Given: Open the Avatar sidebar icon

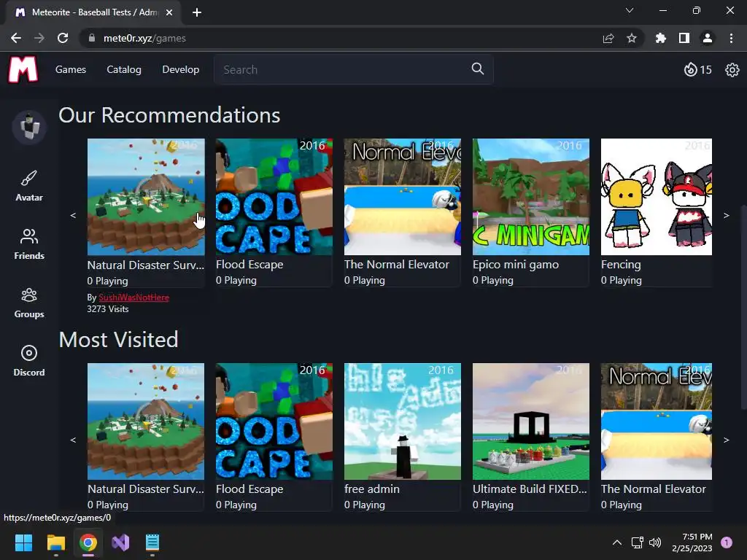Looking at the screenshot, I should pyautogui.click(x=29, y=186).
